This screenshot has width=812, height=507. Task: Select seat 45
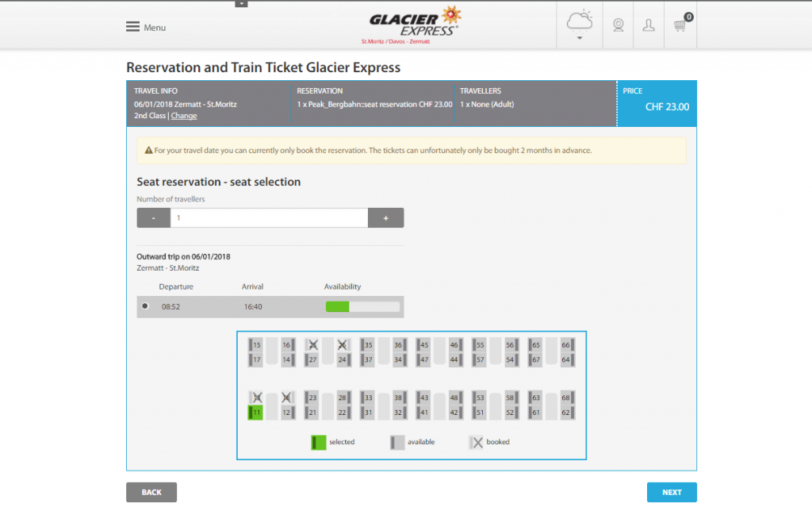coord(423,344)
